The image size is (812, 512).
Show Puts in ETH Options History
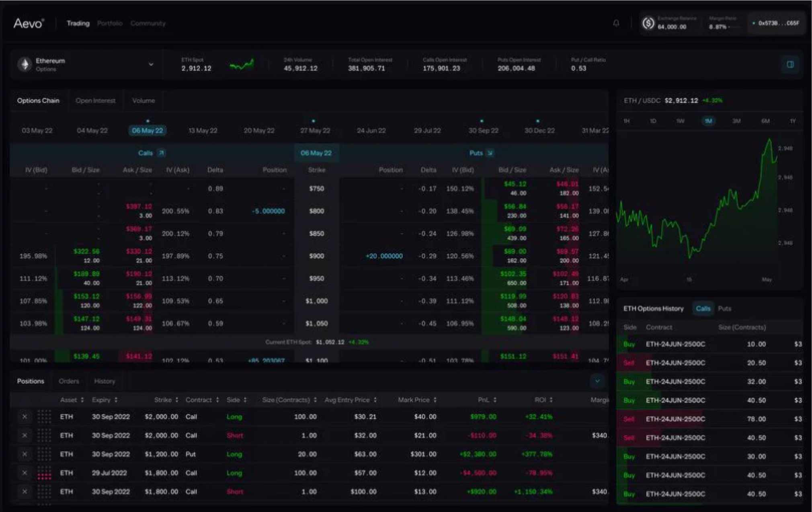(724, 308)
